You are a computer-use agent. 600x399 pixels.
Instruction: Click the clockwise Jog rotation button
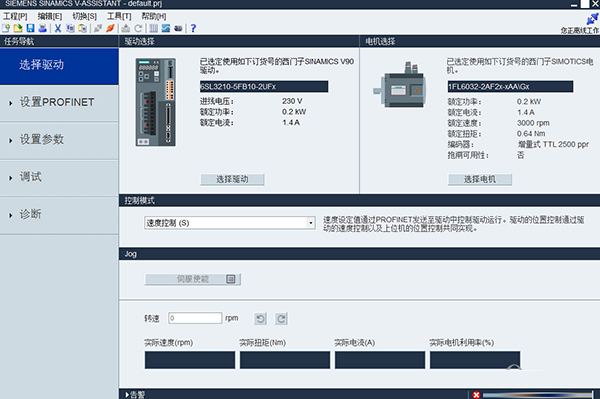(281, 319)
